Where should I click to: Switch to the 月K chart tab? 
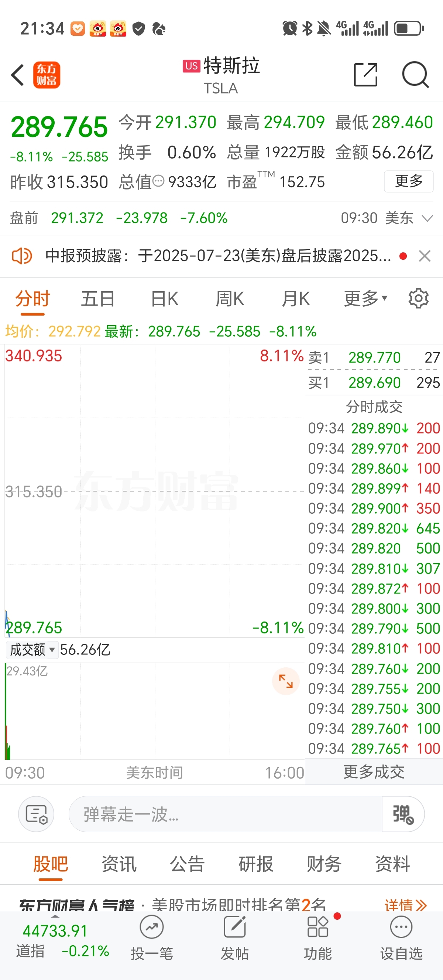296,299
